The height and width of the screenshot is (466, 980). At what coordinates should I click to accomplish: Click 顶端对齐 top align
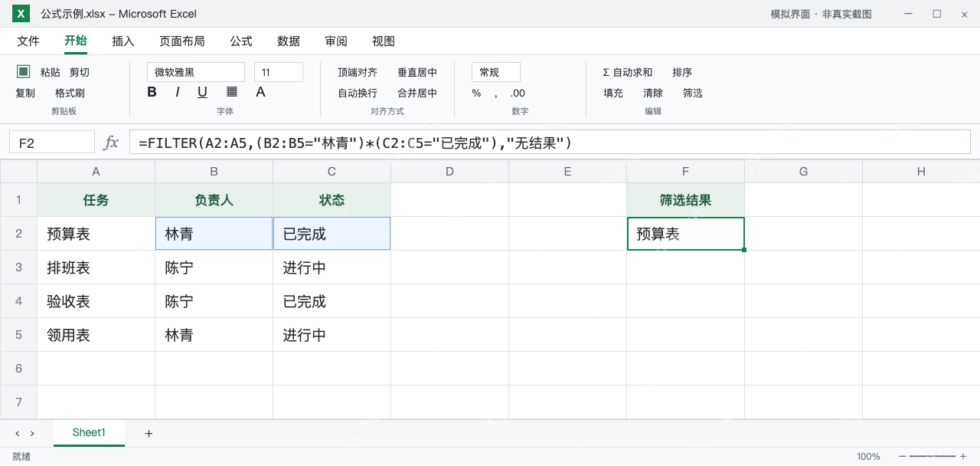(358, 72)
